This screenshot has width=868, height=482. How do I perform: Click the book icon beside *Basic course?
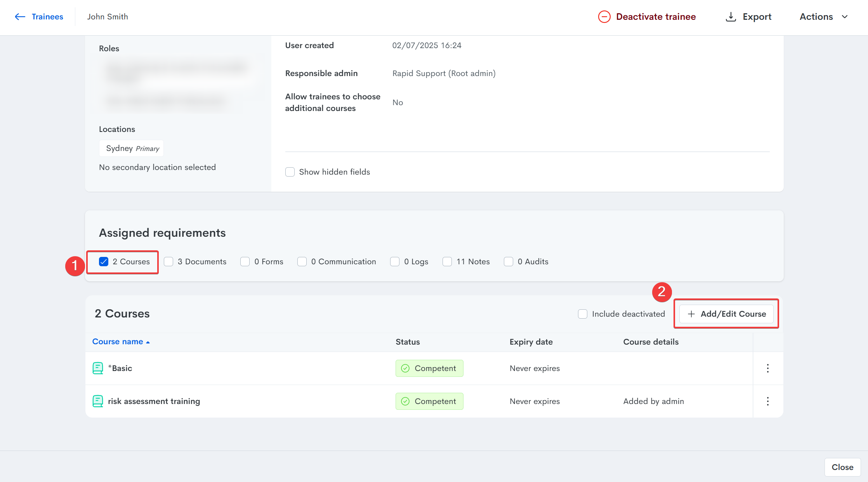pyautogui.click(x=98, y=368)
